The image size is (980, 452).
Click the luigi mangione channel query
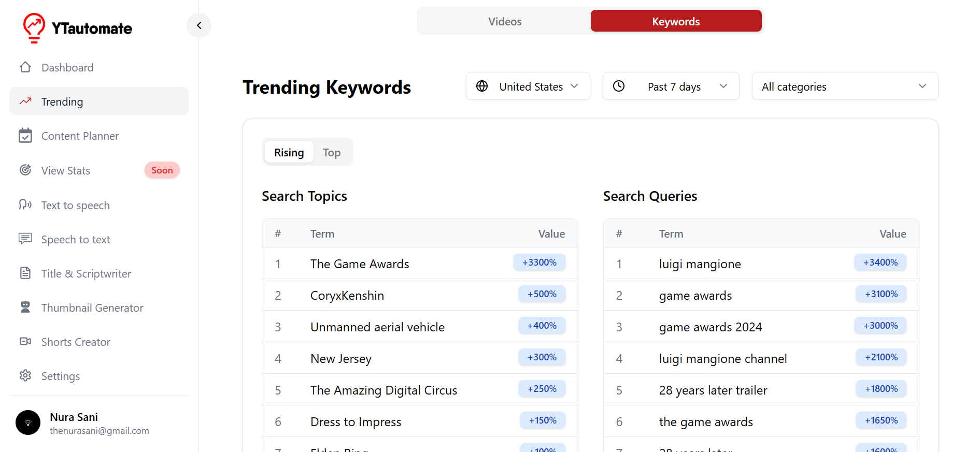click(723, 359)
